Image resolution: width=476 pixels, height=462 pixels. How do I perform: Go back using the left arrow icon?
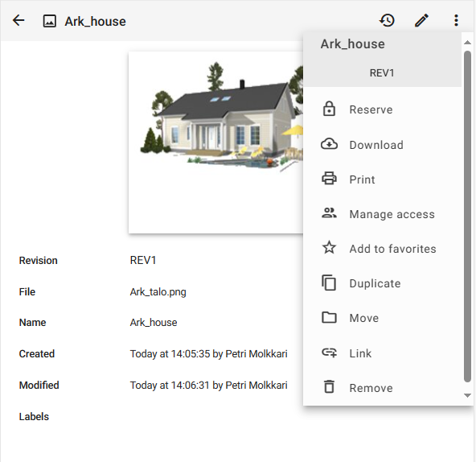[18, 21]
